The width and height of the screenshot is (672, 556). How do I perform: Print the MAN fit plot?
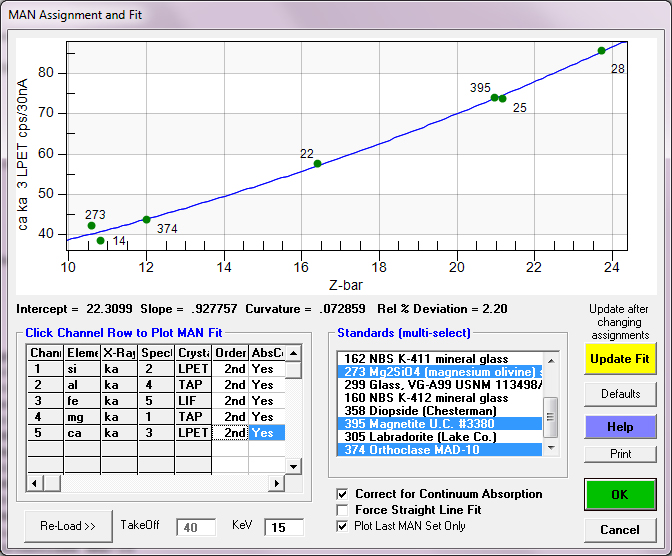(x=620, y=454)
